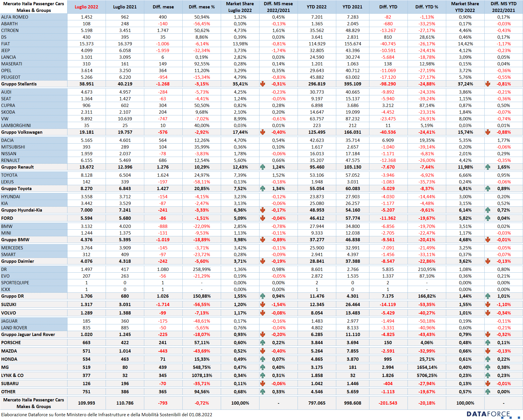The height and width of the screenshot is (420, 523).
Task: Click the green up arrow in MG monthly share
Action: tap(263, 367)
